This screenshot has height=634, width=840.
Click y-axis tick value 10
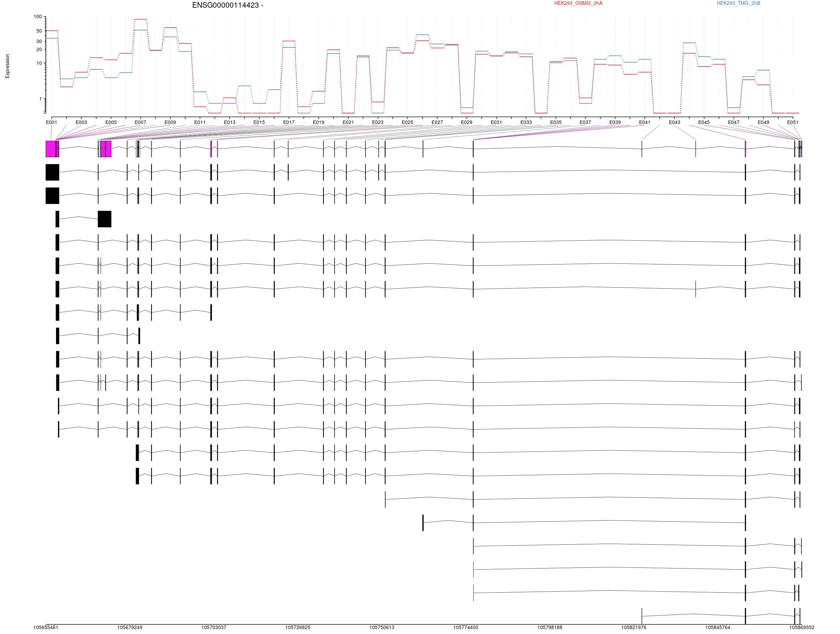(x=39, y=63)
